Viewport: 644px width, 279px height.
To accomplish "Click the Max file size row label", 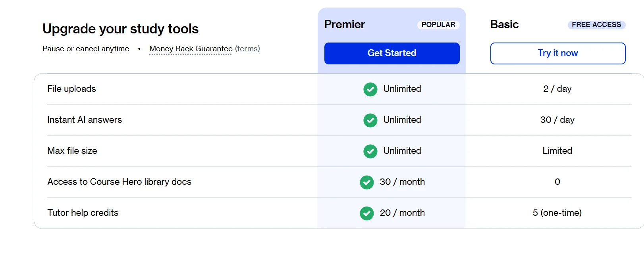I will click(x=72, y=151).
